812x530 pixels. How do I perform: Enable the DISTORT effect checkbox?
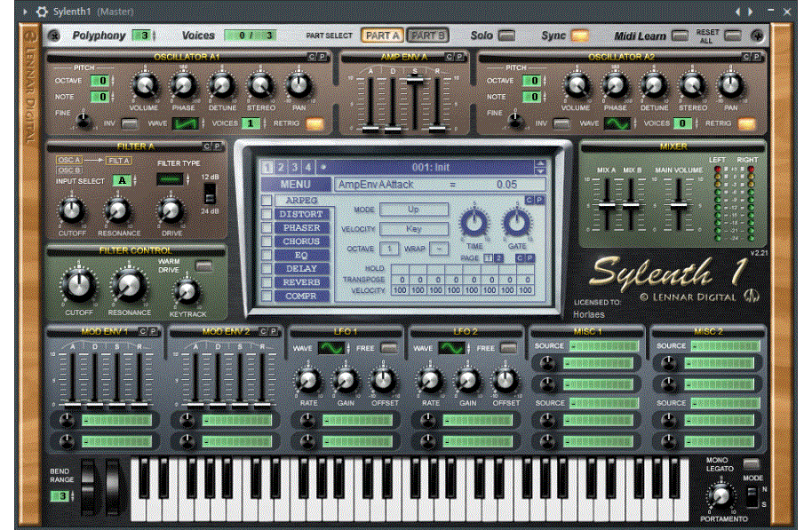(267, 214)
